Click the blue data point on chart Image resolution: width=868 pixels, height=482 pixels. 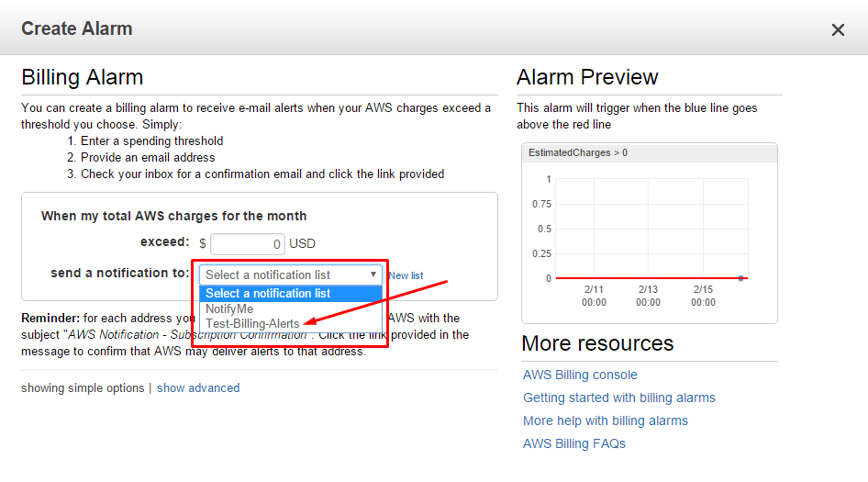click(740, 278)
